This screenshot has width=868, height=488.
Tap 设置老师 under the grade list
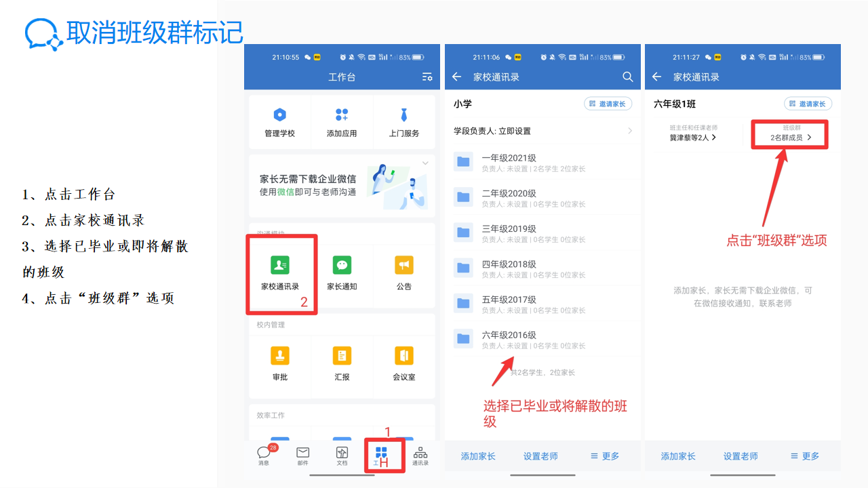540,456
